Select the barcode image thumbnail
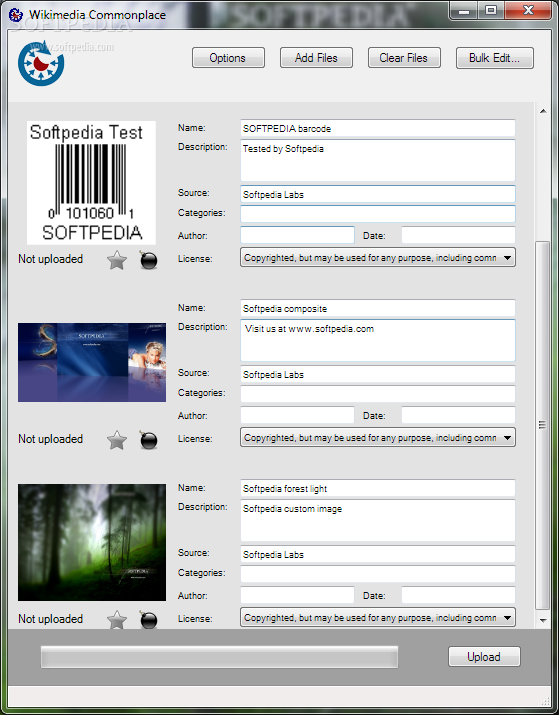Viewport: 559px width, 715px height. point(91,183)
